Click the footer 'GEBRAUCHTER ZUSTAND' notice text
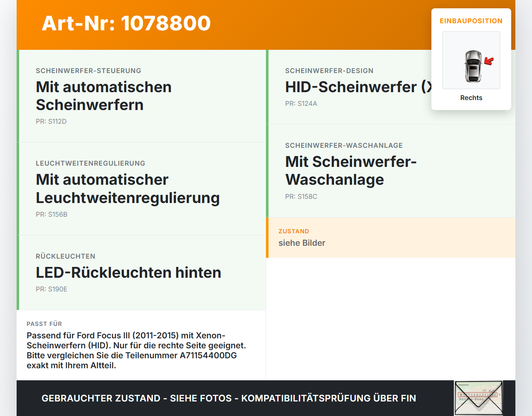532x416 pixels. 229,399
